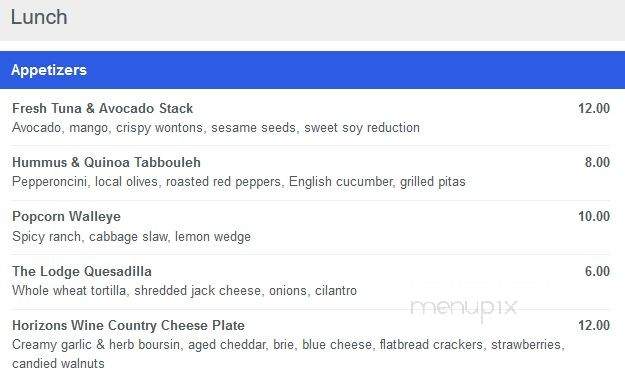Screen dimensions: 625x376
Task: Click the menupix watermark logo
Action: pyautogui.click(x=464, y=308)
